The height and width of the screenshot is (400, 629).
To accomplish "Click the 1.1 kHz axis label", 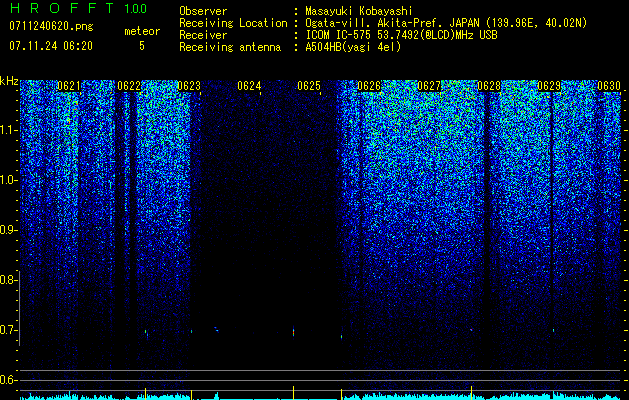I will (9, 130).
